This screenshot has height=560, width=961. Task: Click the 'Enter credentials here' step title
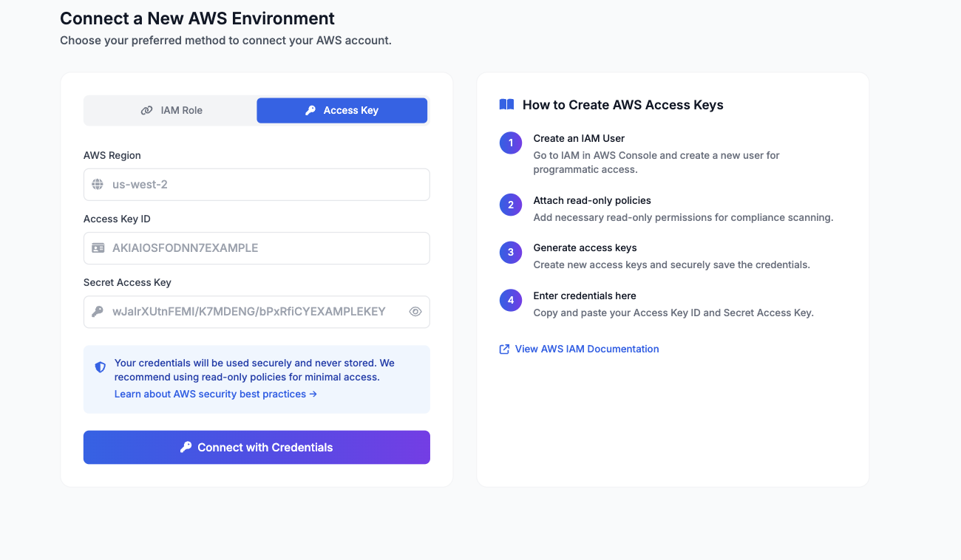585,296
